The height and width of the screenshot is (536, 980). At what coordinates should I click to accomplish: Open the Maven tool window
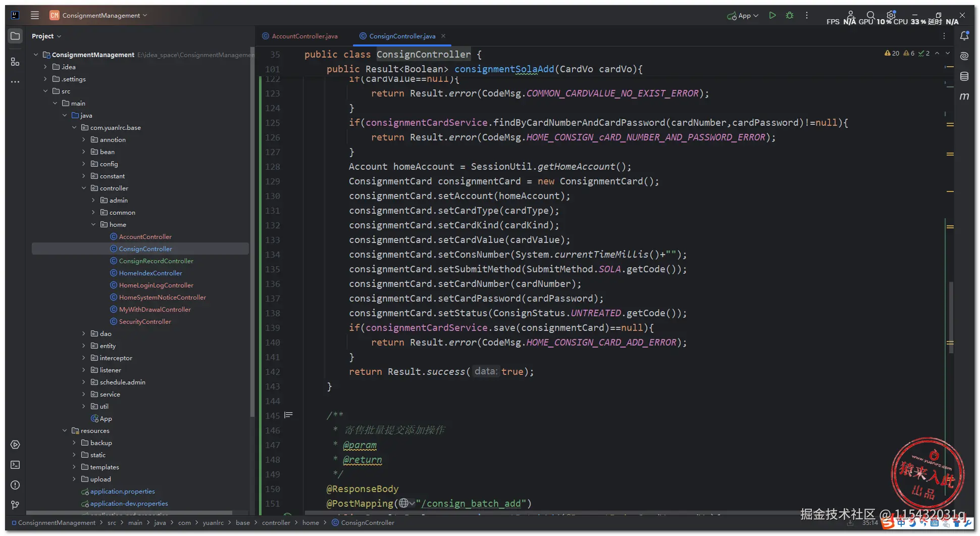[964, 96]
